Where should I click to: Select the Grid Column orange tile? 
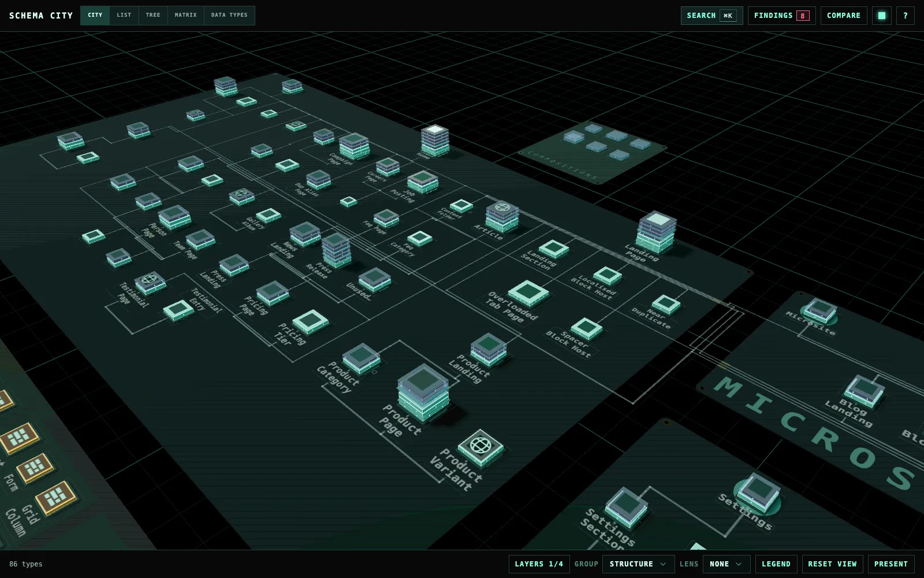(55, 498)
